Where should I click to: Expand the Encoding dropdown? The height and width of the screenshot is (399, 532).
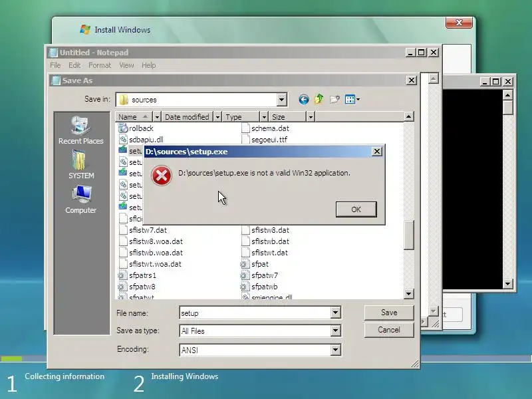pos(335,350)
